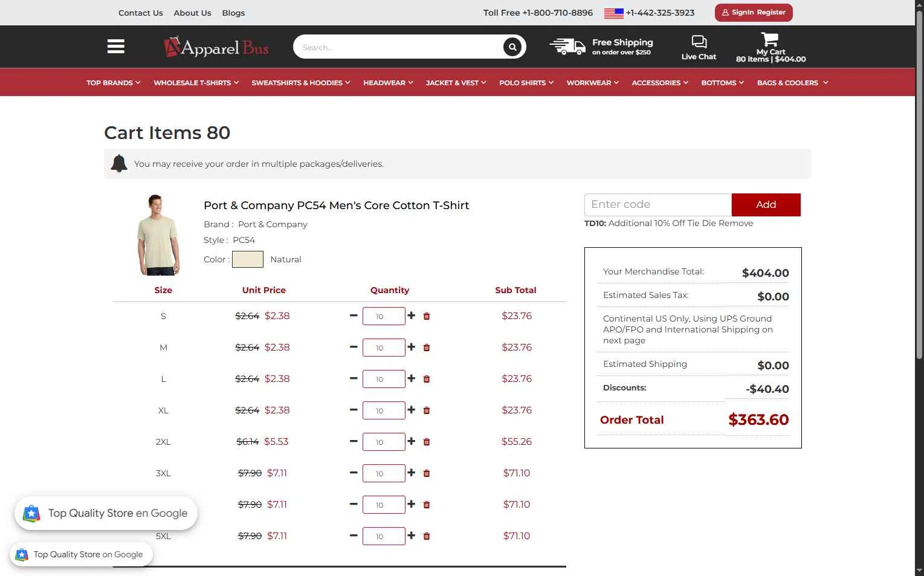The height and width of the screenshot is (576, 924).
Task: Click the notification bell icon
Action: (119, 163)
